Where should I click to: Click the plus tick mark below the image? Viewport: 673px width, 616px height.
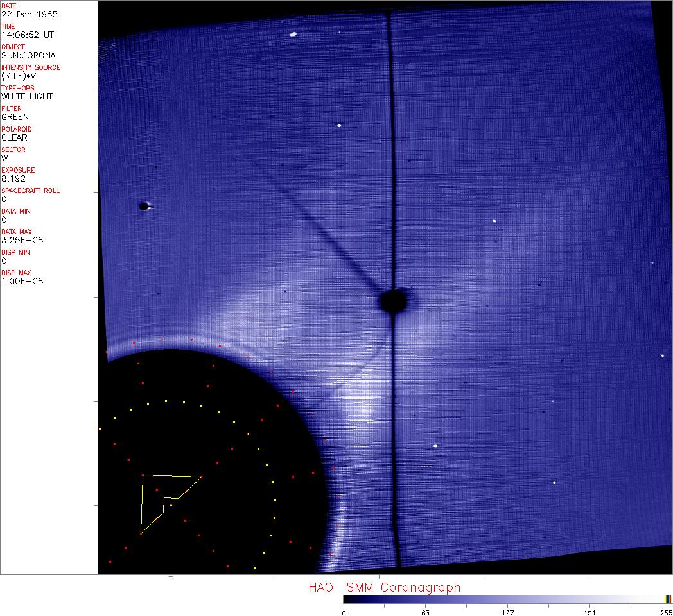171,577
